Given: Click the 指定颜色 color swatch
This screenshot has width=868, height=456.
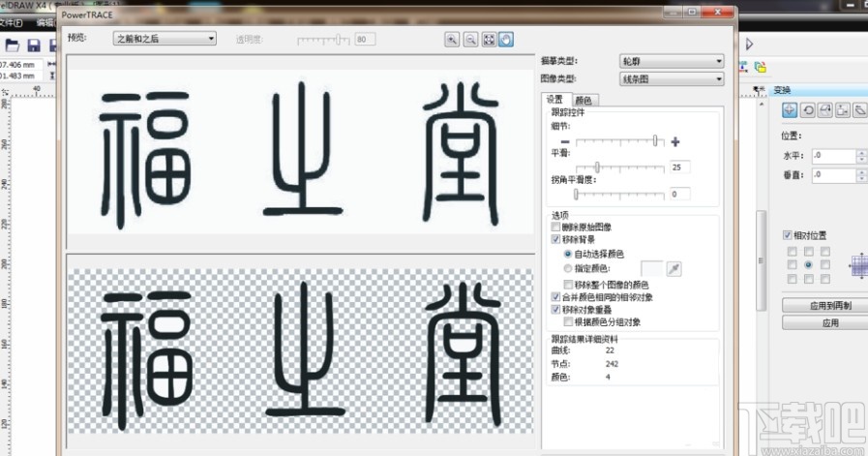Looking at the screenshot, I should [652, 269].
